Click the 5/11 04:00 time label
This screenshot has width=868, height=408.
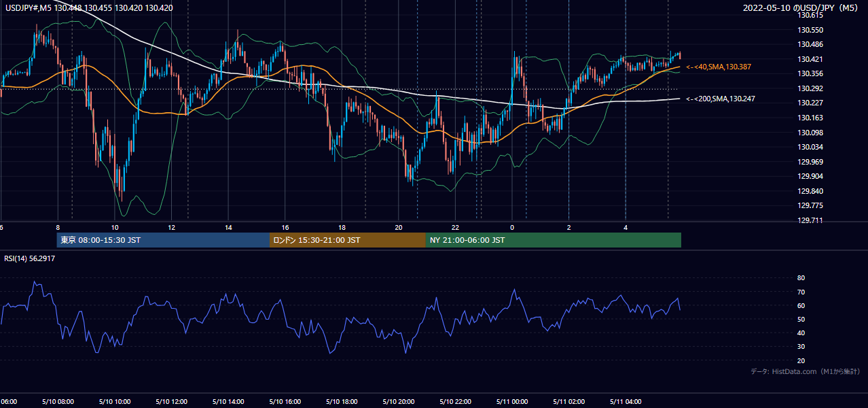(627, 401)
